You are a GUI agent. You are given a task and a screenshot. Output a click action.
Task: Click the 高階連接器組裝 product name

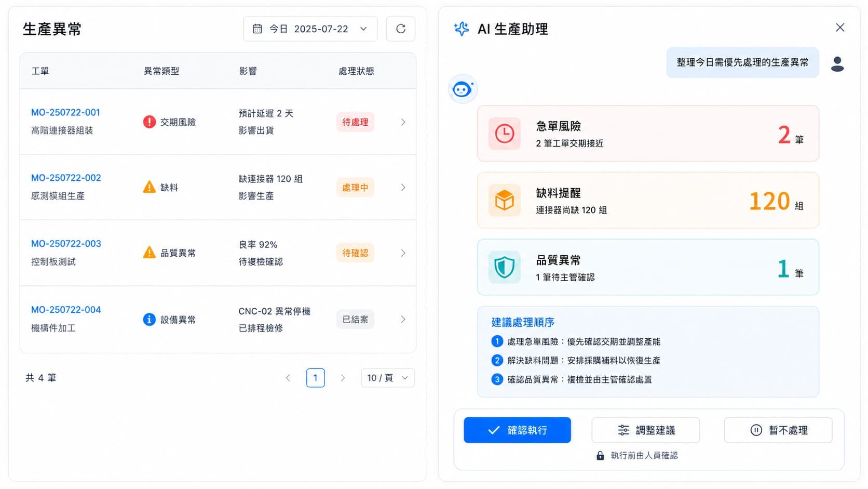click(62, 130)
